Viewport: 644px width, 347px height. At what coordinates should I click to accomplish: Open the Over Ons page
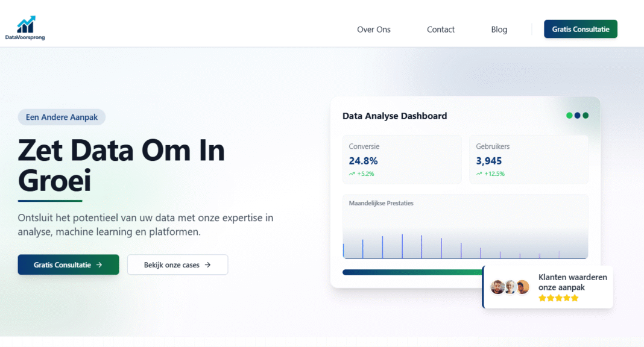[374, 30]
